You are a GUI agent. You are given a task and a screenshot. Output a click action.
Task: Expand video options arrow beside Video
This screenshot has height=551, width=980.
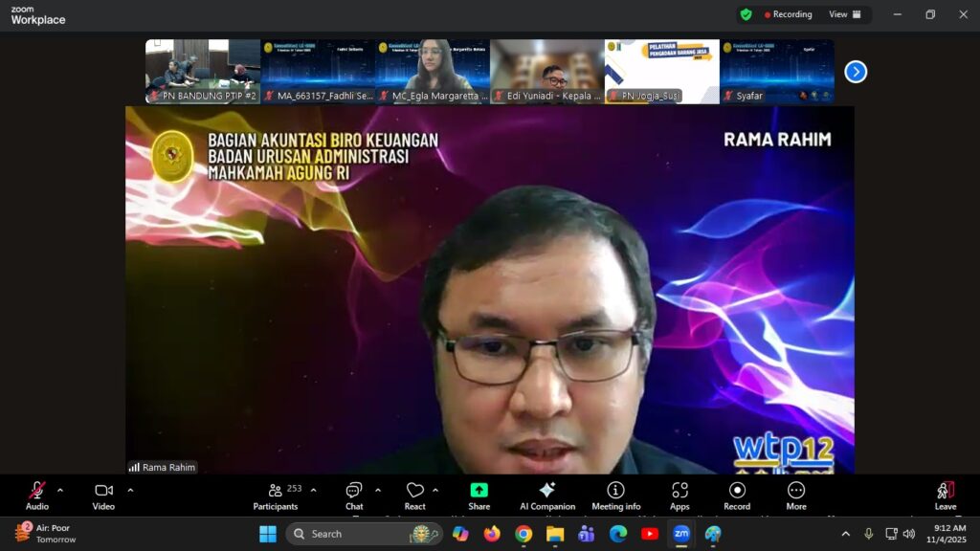pyautogui.click(x=130, y=490)
